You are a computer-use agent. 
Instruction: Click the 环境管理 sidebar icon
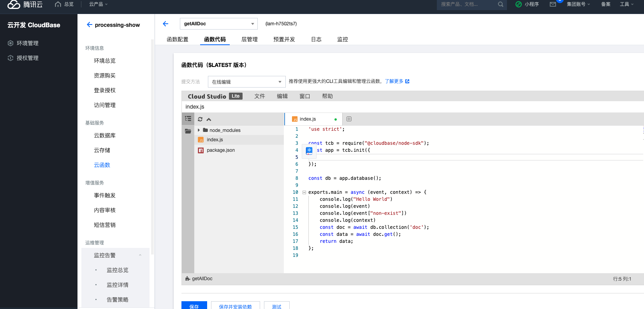pyautogui.click(x=11, y=43)
